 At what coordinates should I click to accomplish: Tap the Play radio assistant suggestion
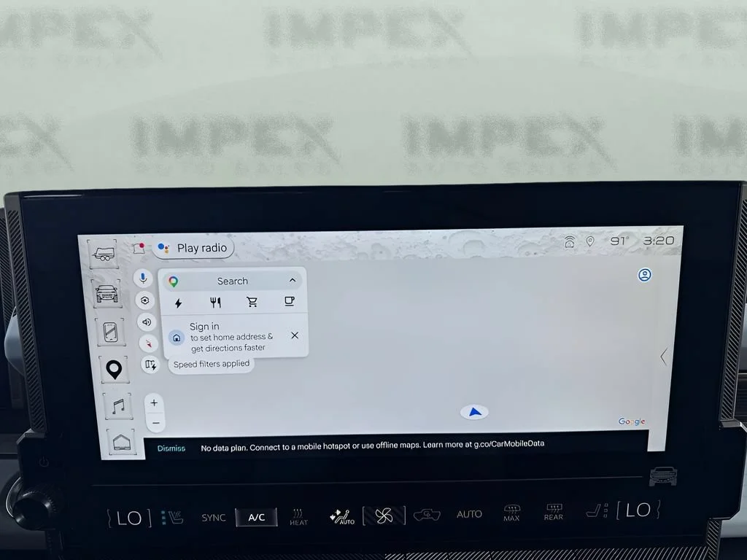click(x=193, y=248)
